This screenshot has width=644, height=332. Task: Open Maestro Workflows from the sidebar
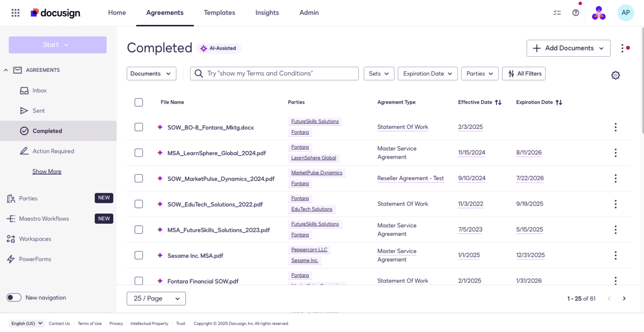pos(43,218)
